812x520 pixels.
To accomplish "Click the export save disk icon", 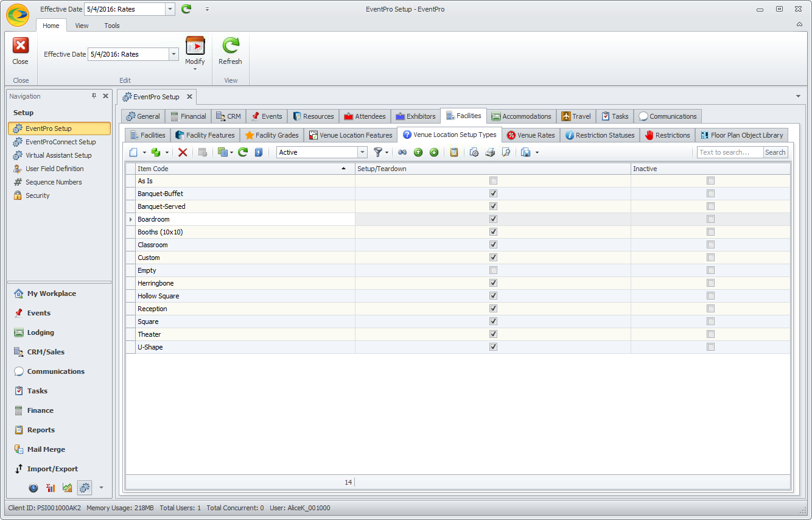I will [526, 152].
